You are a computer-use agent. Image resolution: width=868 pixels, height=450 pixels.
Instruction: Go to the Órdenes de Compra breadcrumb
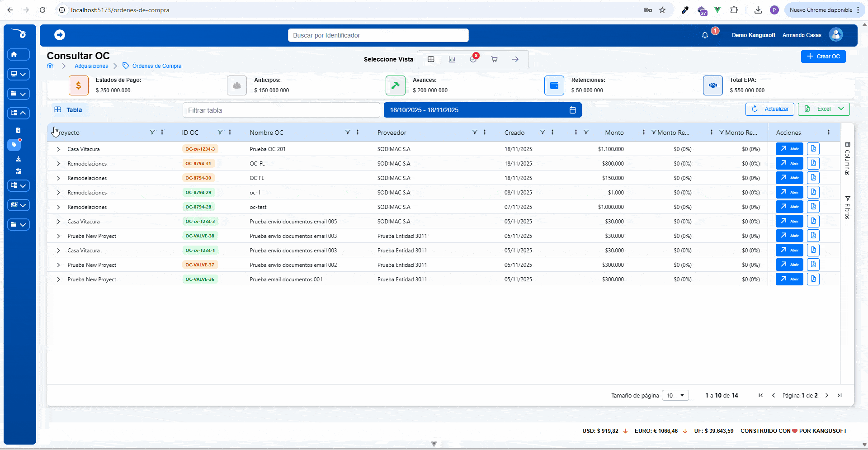click(157, 66)
